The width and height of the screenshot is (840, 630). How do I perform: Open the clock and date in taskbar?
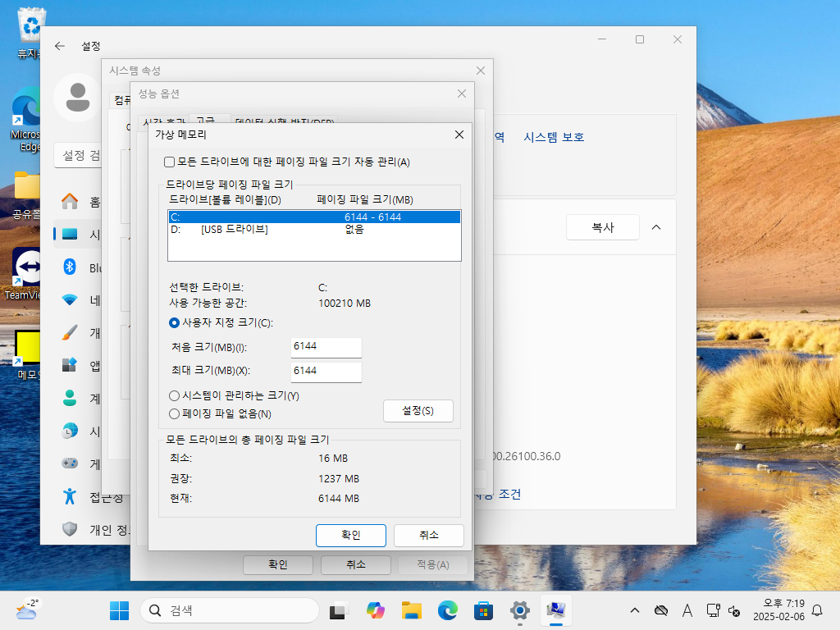coord(779,610)
